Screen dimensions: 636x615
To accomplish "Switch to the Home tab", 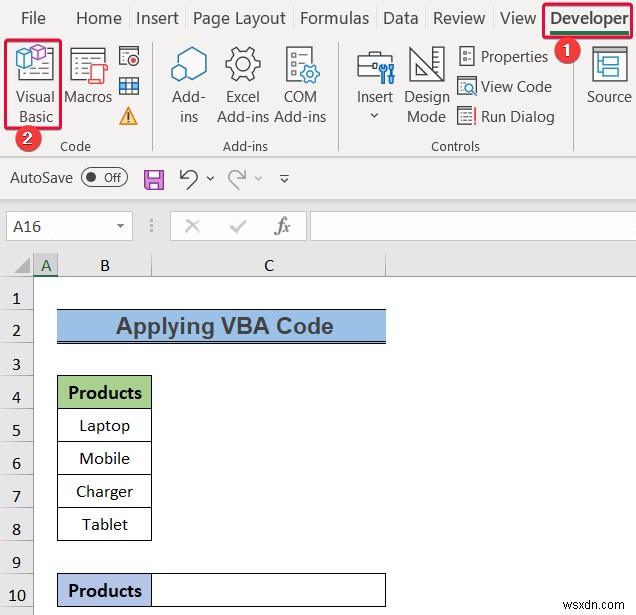I will pyautogui.click(x=99, y=18).
